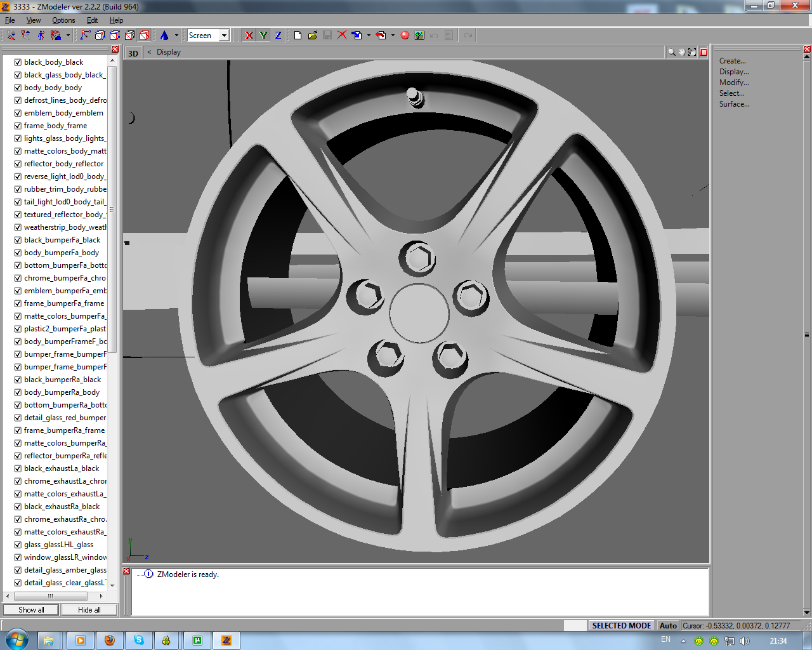812x650 pixels.
Task: Hide glass_glassLHL_glass object via checkbox
Action: coord(18,545)
